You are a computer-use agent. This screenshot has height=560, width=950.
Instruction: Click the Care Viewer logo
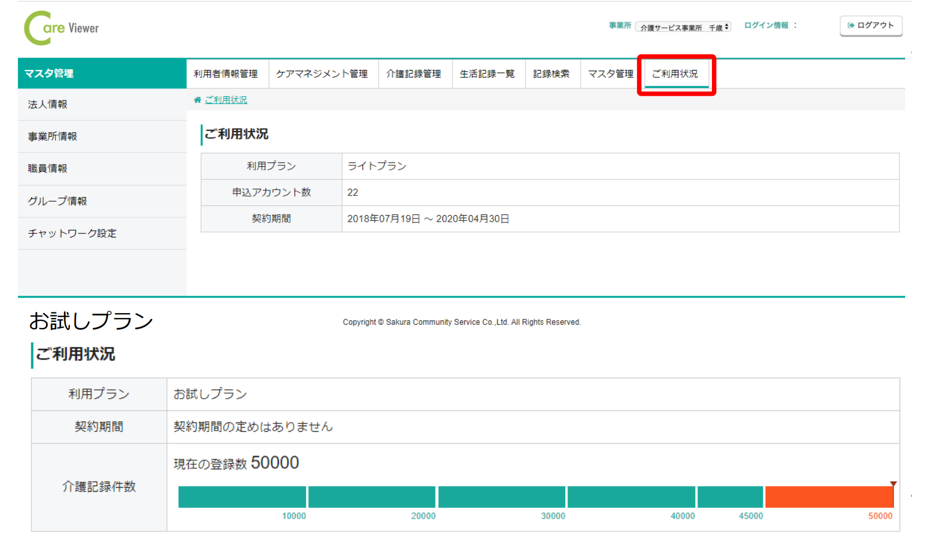(62, 28)
